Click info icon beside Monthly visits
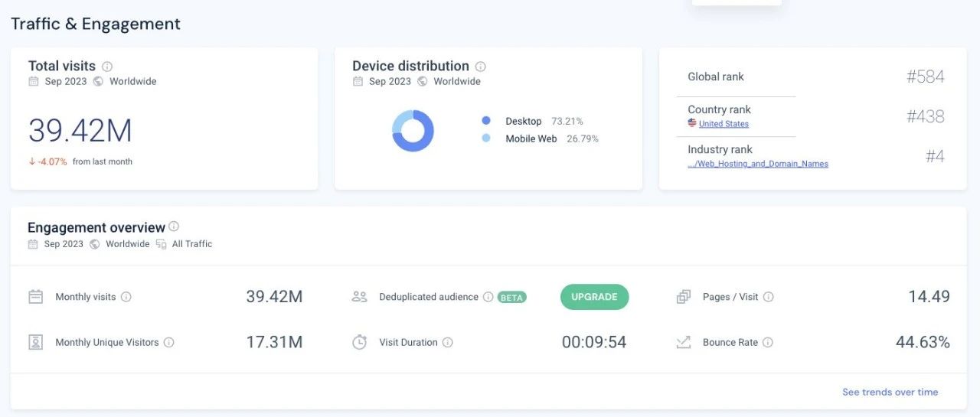Image resolution: width=980 pixels, height=417 pixels. 126,297
